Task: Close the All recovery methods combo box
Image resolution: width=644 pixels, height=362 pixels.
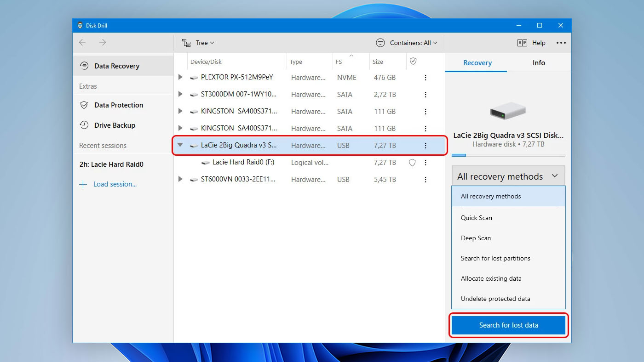Action: tap(508, 176)
